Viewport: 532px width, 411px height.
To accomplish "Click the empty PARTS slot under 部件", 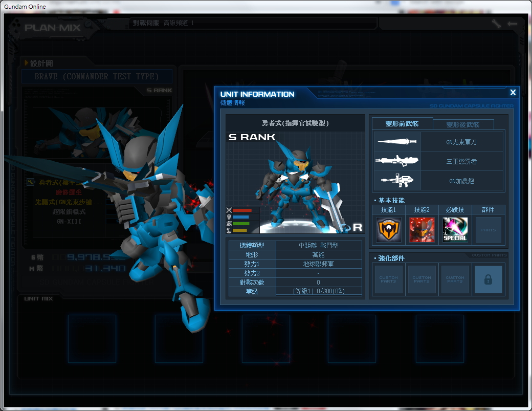I will pos(488,230).
